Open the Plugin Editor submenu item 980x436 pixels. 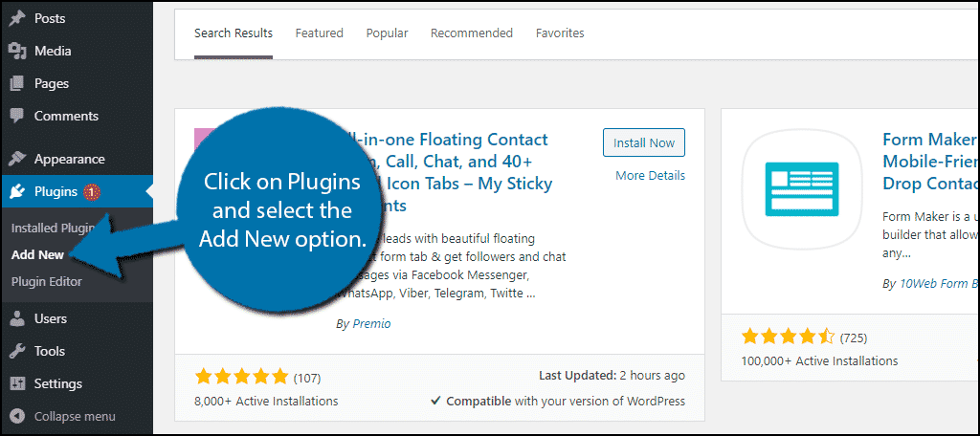point(47,281)
